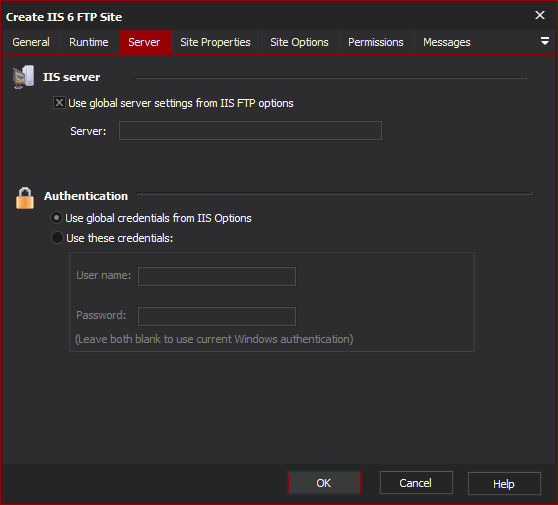The image size is (558, 505).
Task: Click the Authentication padlock icon
Action: (25, 198)
